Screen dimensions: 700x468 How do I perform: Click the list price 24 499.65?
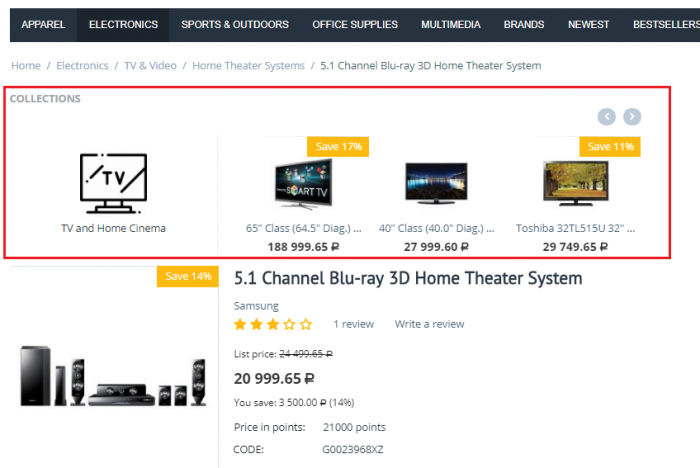(x=306, y=354)
